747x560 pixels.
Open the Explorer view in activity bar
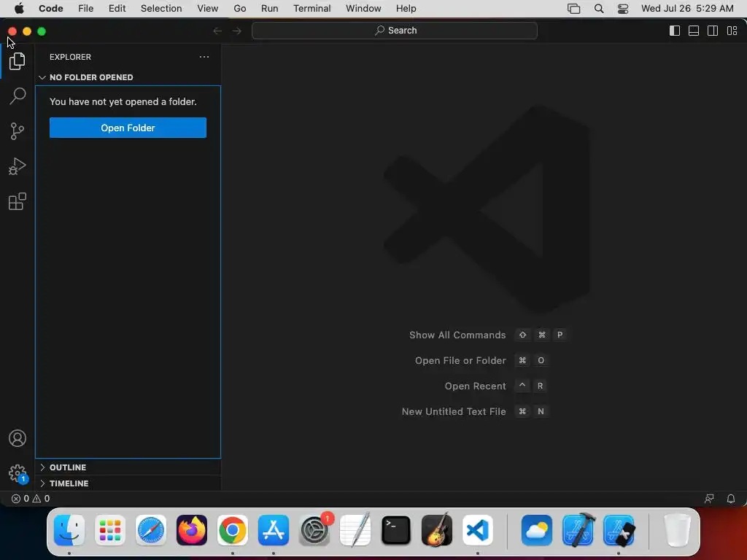click(x=18, y=61)
